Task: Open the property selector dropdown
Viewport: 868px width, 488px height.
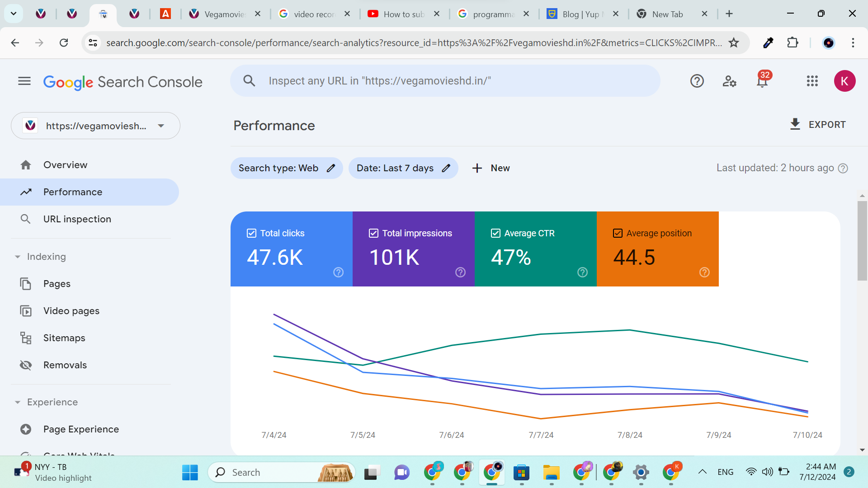Action: coord(95,126)
